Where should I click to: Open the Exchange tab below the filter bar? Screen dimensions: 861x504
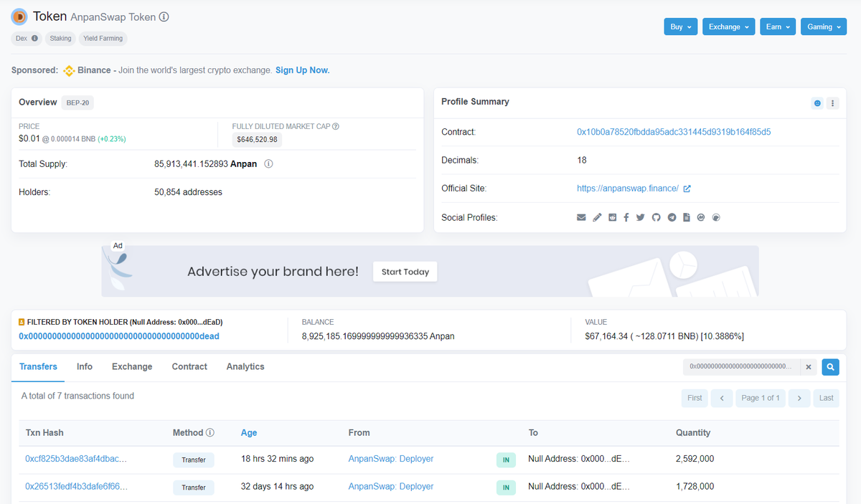click(132, 366)
